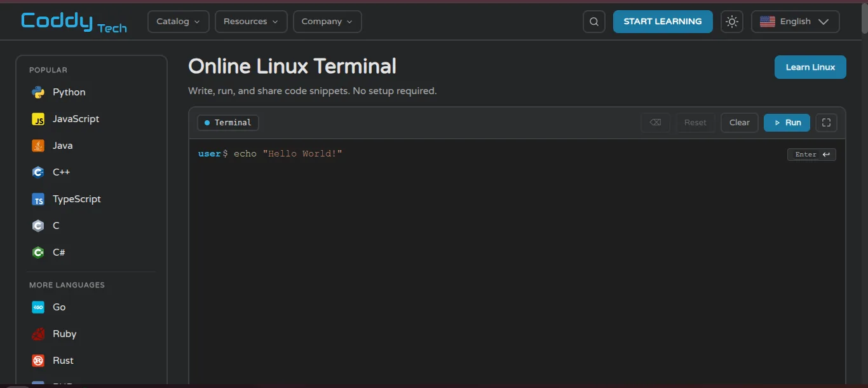Screen dimensions: 868x388
Task: Click the Java icon
Action: click(38, 146)
